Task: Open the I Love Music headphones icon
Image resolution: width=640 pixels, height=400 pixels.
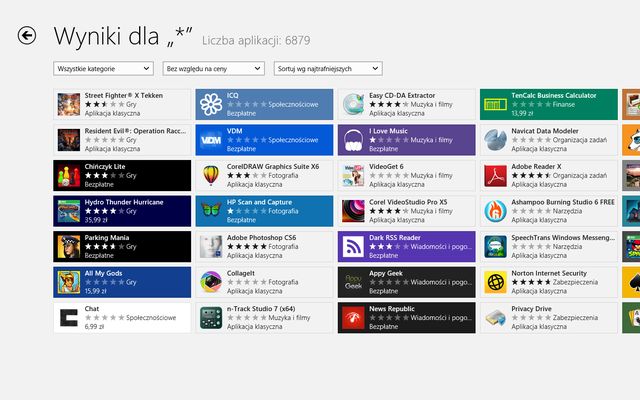Action: coord(353,140)
